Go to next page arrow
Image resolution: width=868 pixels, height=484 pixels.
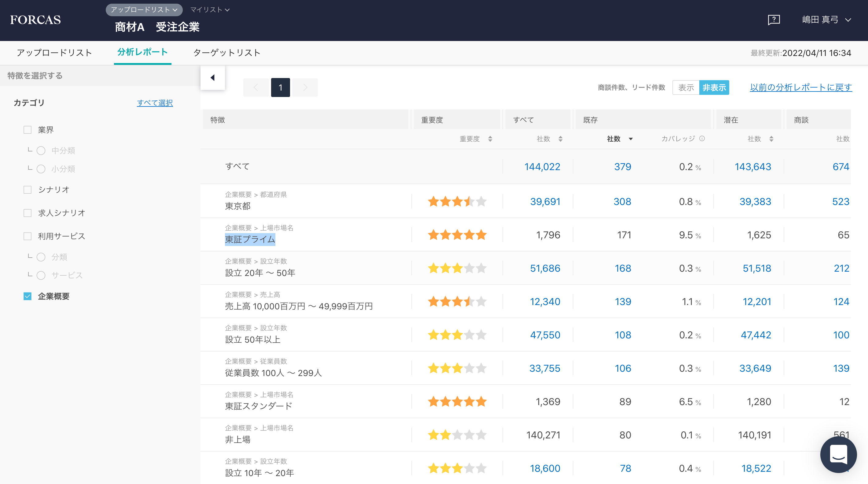305,88
